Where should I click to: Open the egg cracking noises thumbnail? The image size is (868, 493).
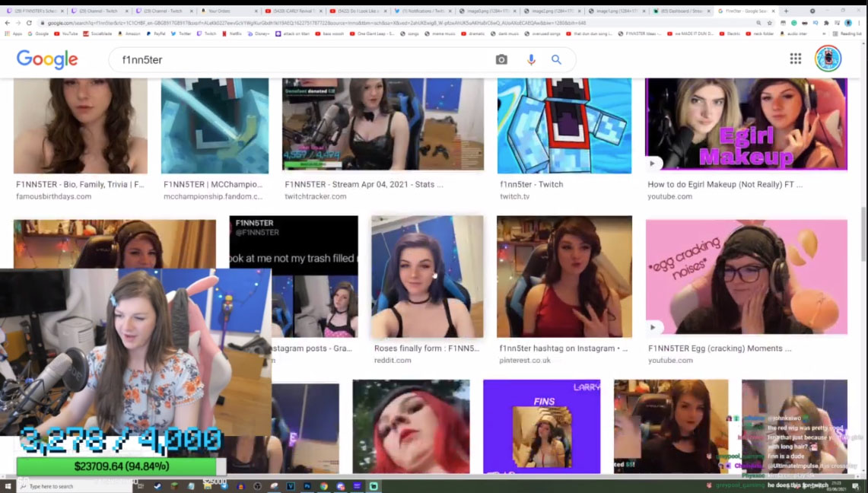[x=746, y=277]
